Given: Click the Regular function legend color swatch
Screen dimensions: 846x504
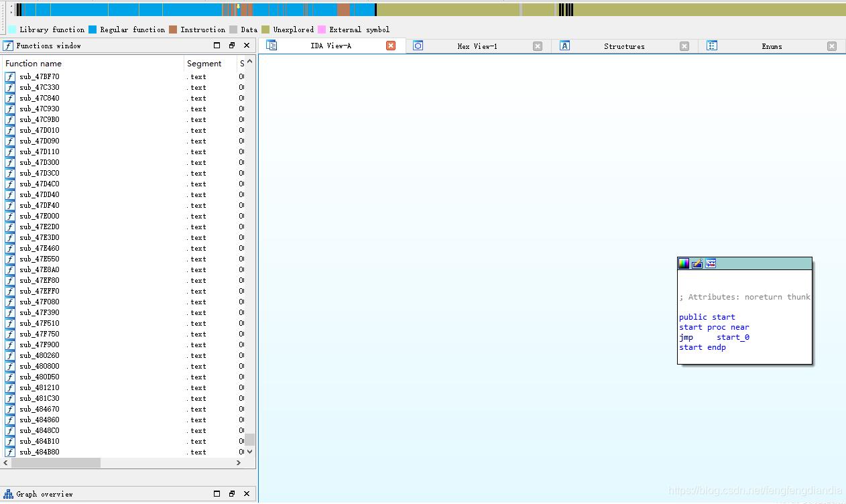Looking at the screenshot, I should click(x=93, y=29).
